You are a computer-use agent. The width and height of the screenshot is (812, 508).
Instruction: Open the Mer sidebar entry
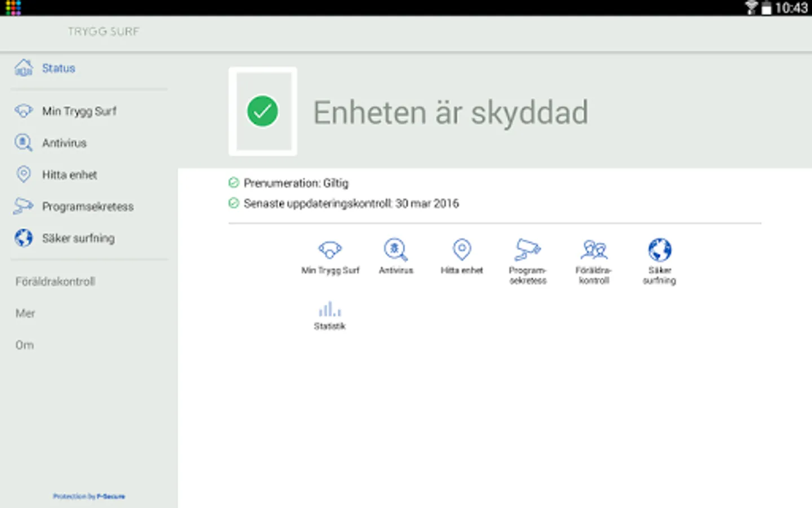(x=25, y=313)
